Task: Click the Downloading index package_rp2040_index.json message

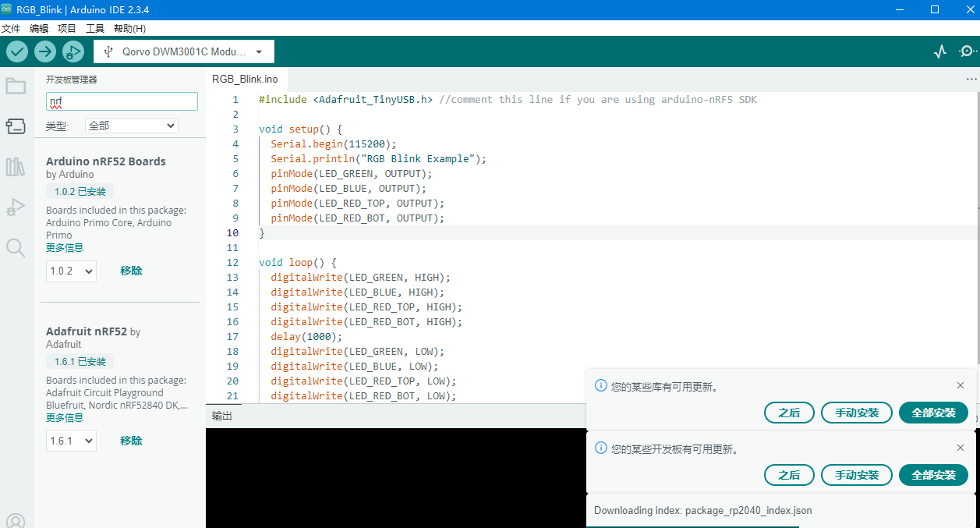Action: [x=702, y=511]
